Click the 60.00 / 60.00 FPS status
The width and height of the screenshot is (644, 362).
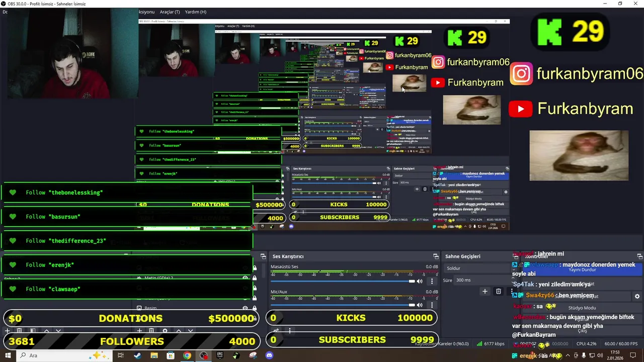point(621,344)
